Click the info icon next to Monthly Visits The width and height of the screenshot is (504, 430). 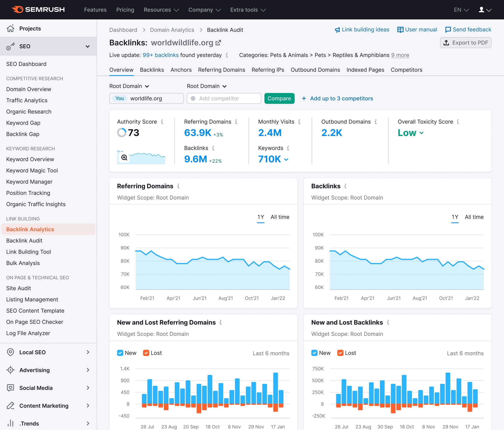[299, 122]
